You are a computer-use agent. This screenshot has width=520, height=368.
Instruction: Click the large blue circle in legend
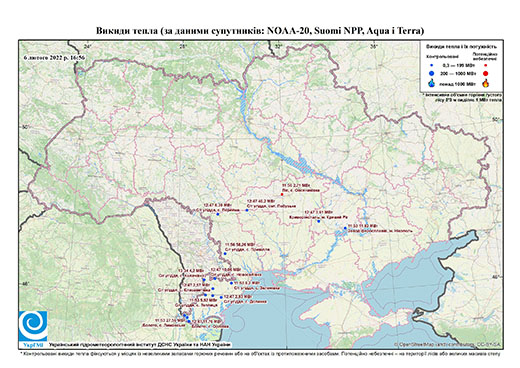[x=432, y=73]
